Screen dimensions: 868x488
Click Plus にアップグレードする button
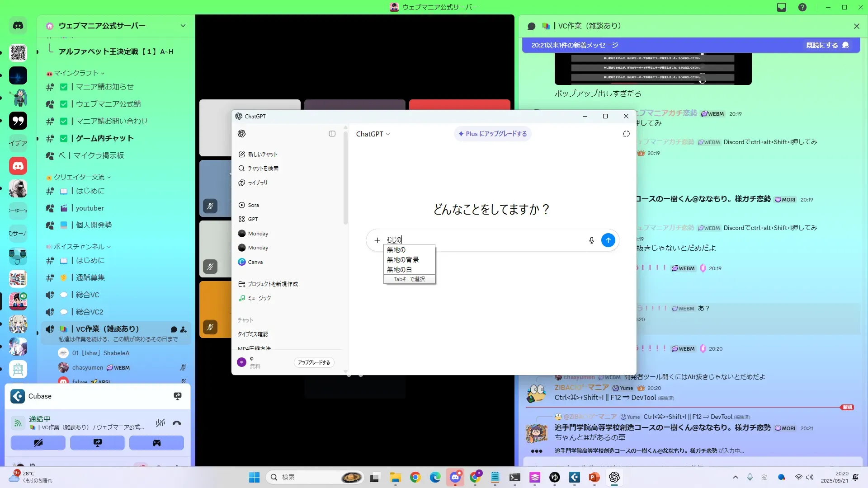(x=492, y=134)
